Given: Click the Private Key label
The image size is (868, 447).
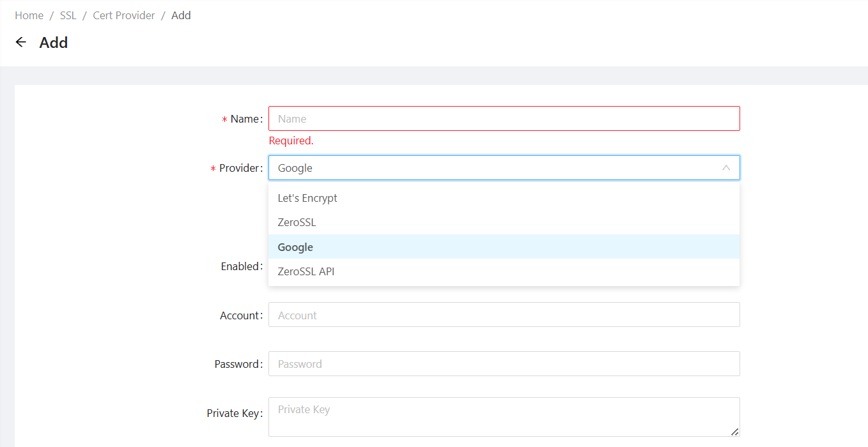Looking at the screenshot, I should (233, 413).
